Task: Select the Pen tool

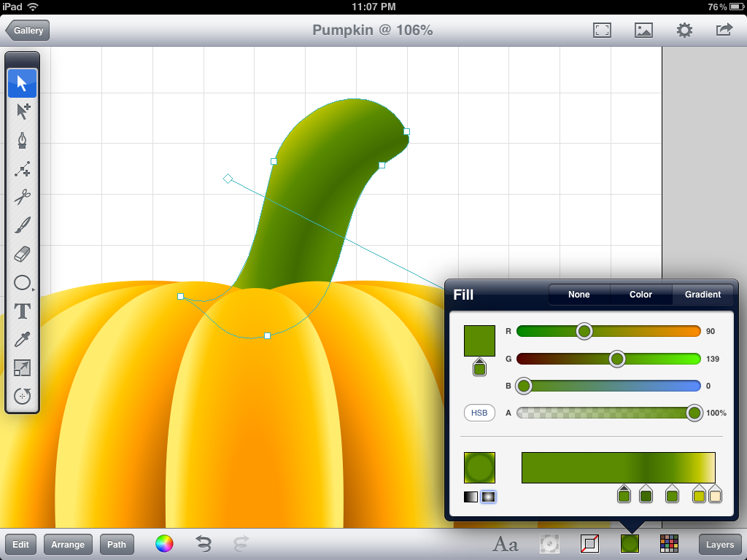Action: [x=23, y=140]
